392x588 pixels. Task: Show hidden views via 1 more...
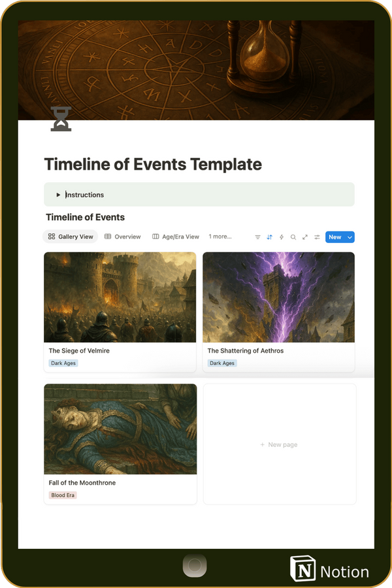click(x=220, y=237)
